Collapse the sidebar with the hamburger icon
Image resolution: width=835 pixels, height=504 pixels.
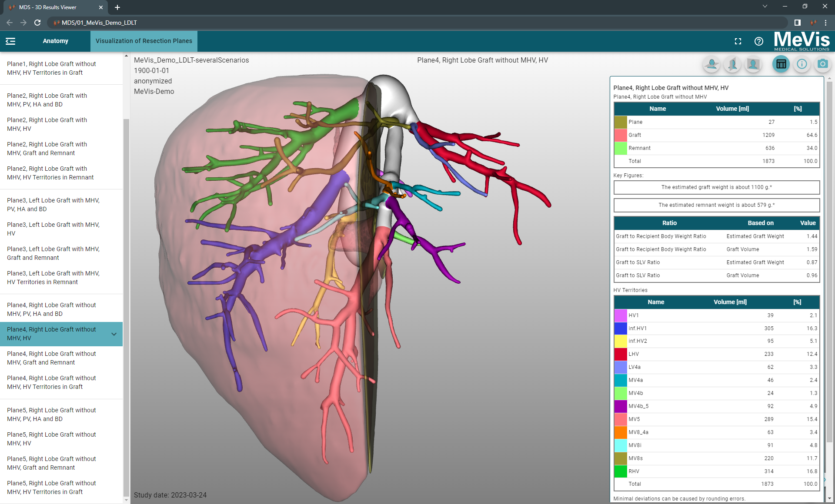click(10, 41)
